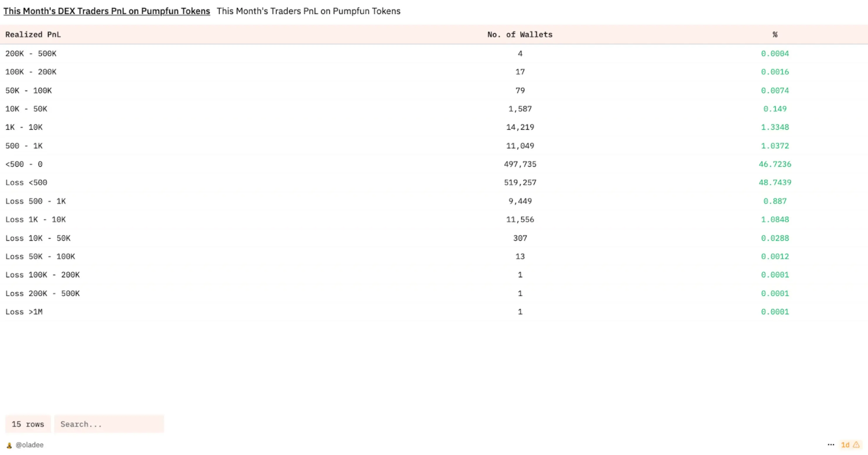Sort by the Realized PnL column header
The height and width of the screenshot is (455, 868).
[33, 34]
